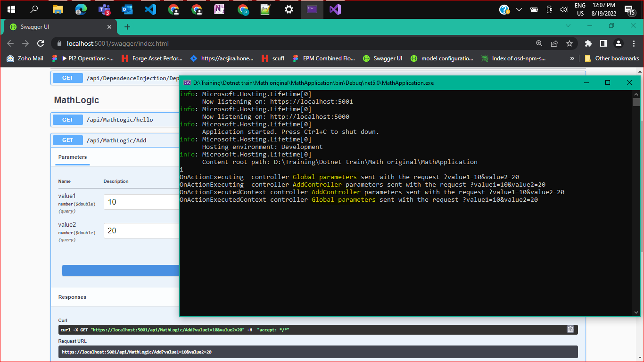Screen dimensions: 644x362
Task: Open Chrome's three-dot menu
Action: [x=633, y=43]
